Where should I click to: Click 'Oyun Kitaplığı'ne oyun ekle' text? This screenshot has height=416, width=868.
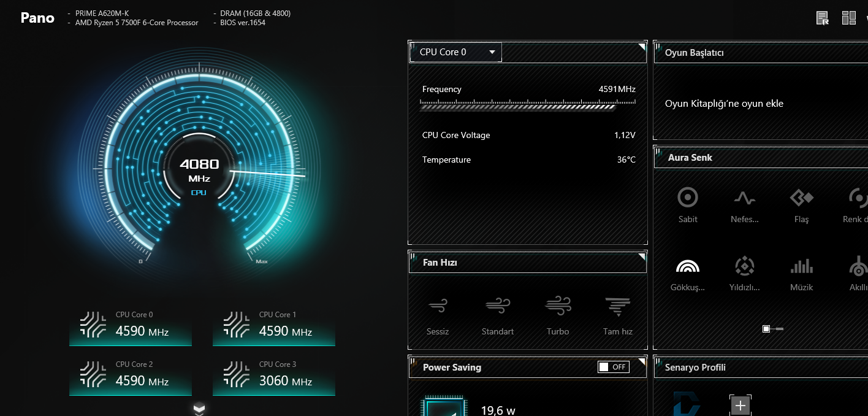pos(724,104)
